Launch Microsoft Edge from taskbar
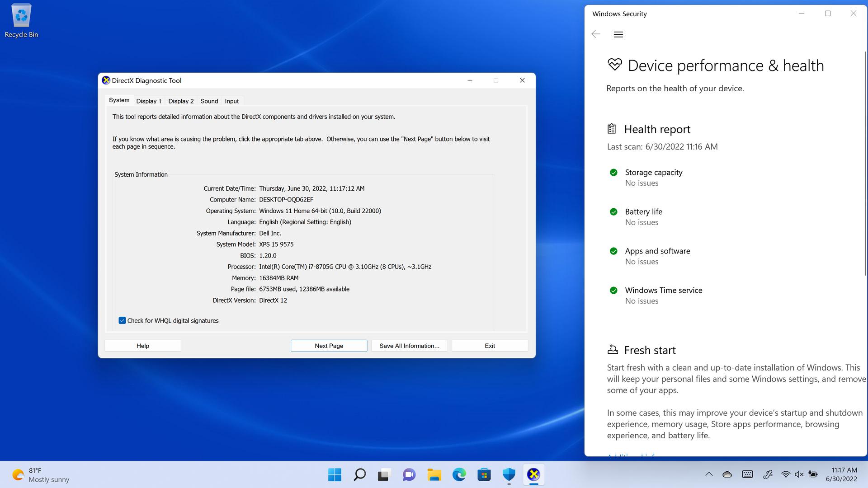Screen dimensions: 868x488 click(x=459, y=474)
